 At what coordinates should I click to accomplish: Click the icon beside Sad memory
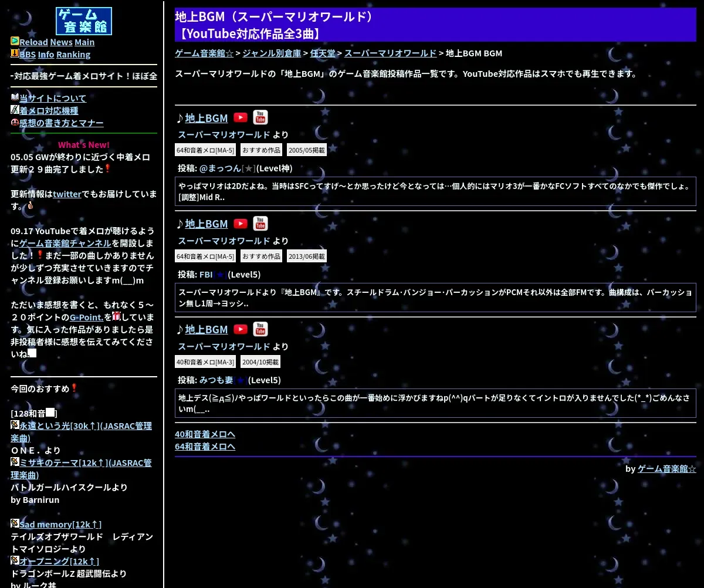[x=15, y=523]
